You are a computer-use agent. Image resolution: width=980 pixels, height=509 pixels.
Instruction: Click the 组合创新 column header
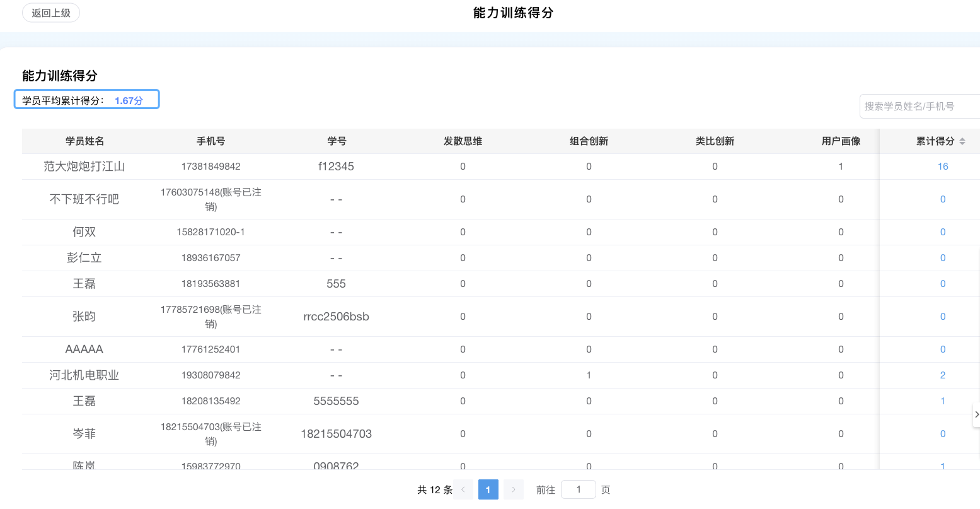click(x=589, y=141)
